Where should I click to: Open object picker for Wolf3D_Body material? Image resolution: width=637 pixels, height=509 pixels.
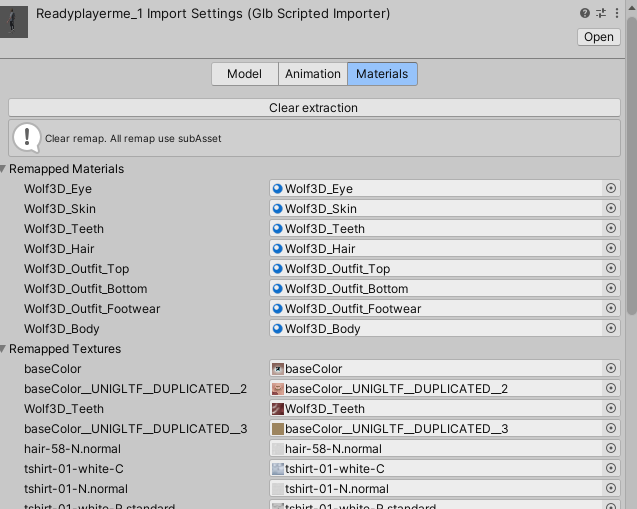pyautogui.click(x=611, y=328)
